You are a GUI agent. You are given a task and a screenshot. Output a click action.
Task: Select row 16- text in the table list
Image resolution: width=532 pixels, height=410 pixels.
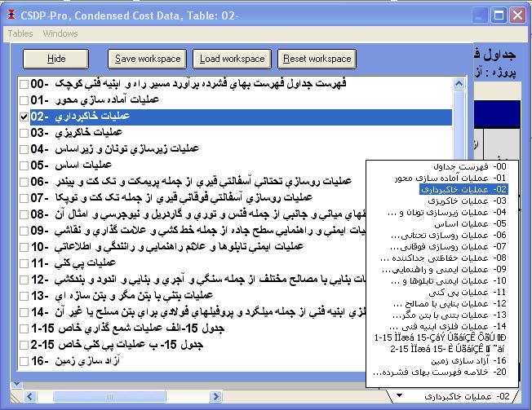click(x=75, y=361)
